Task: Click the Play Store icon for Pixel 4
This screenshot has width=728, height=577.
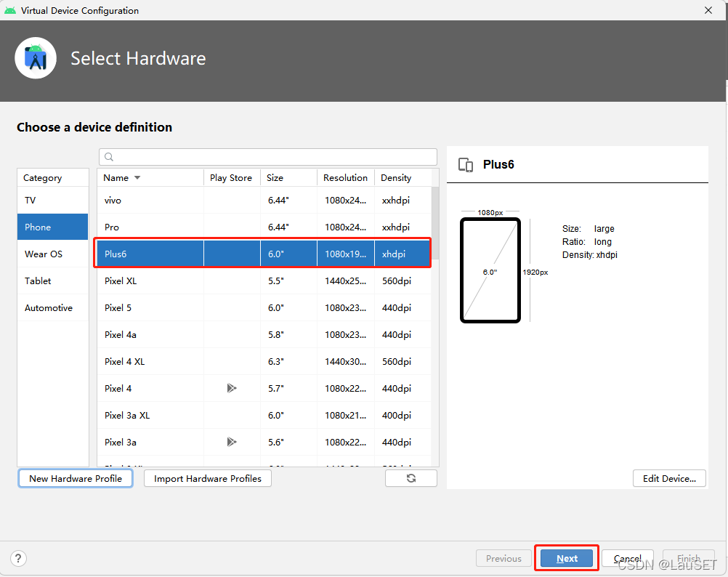Action: pyautogui.click(x=232, y=388)
